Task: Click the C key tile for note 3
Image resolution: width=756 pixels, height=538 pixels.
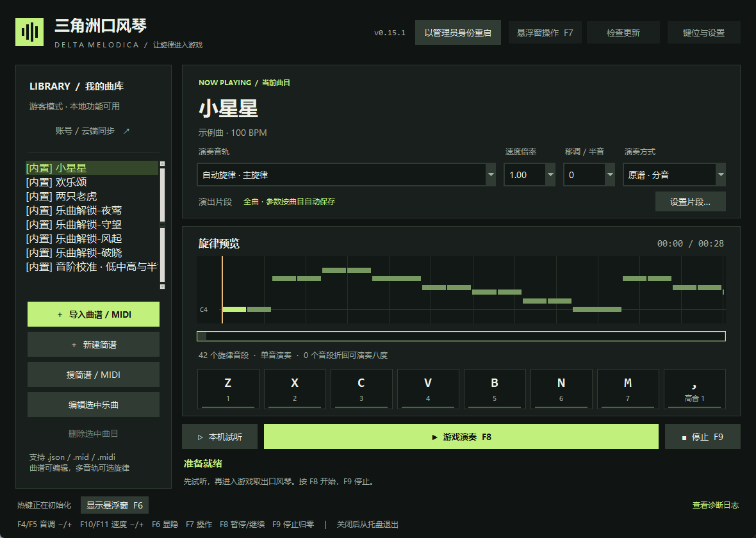Action: (x=361, y=389)
